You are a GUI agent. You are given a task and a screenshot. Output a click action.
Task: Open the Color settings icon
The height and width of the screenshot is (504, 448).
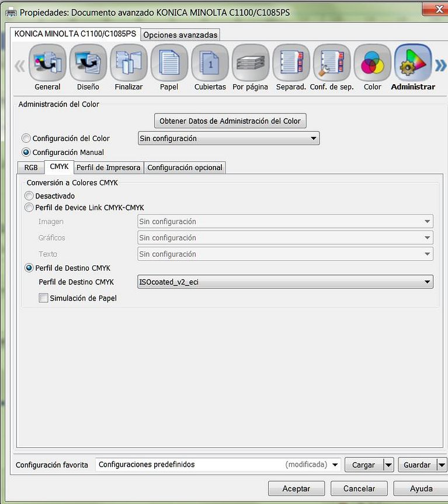[373, 63]
